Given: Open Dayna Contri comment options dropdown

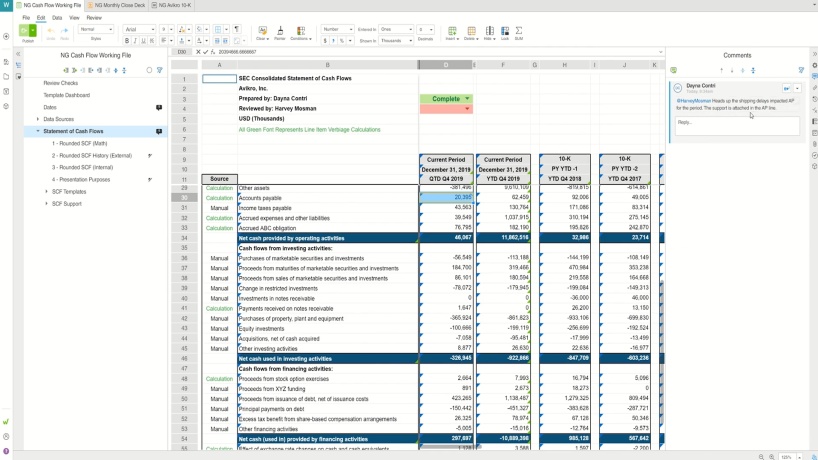Looking at the screenshot, I should pyautogui.click(x=797, y=88).
